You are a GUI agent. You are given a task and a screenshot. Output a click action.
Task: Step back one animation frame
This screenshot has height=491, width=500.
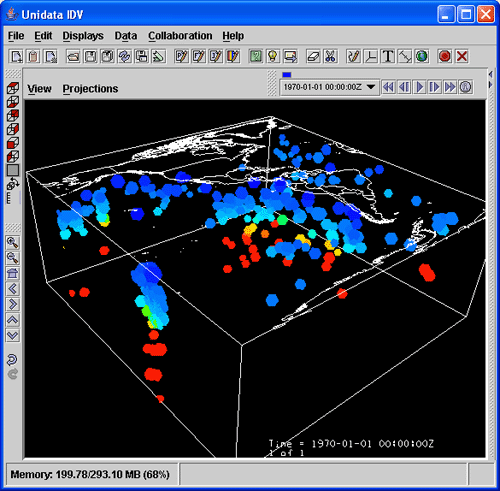404,87
